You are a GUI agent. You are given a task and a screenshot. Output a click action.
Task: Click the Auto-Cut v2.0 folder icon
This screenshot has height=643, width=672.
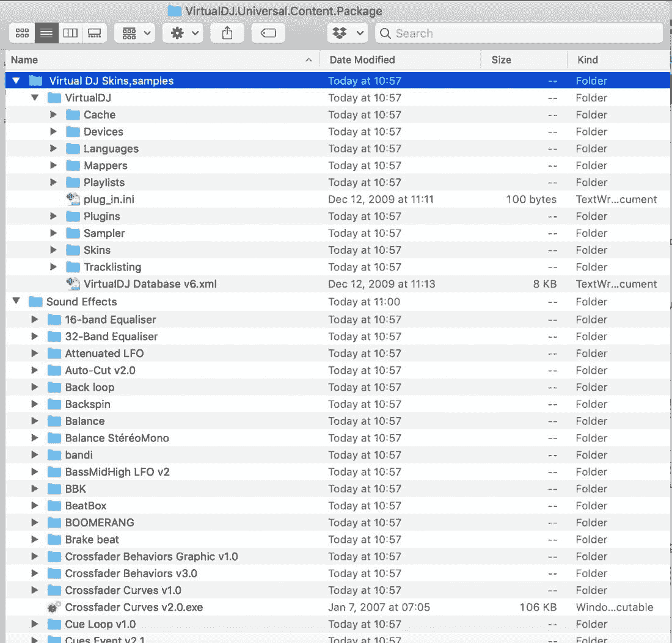point(54,370)
